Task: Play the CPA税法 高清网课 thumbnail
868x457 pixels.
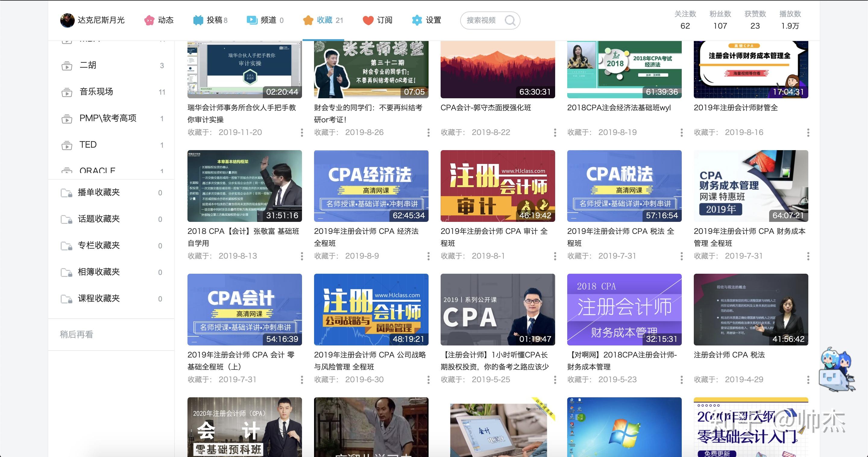Action: point(624,186)
